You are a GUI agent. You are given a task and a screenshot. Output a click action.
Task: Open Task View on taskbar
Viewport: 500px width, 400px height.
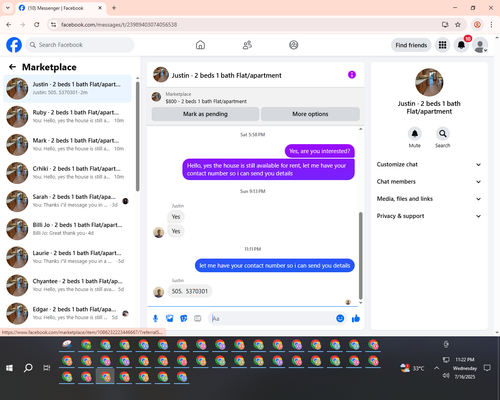pos(47,368)
